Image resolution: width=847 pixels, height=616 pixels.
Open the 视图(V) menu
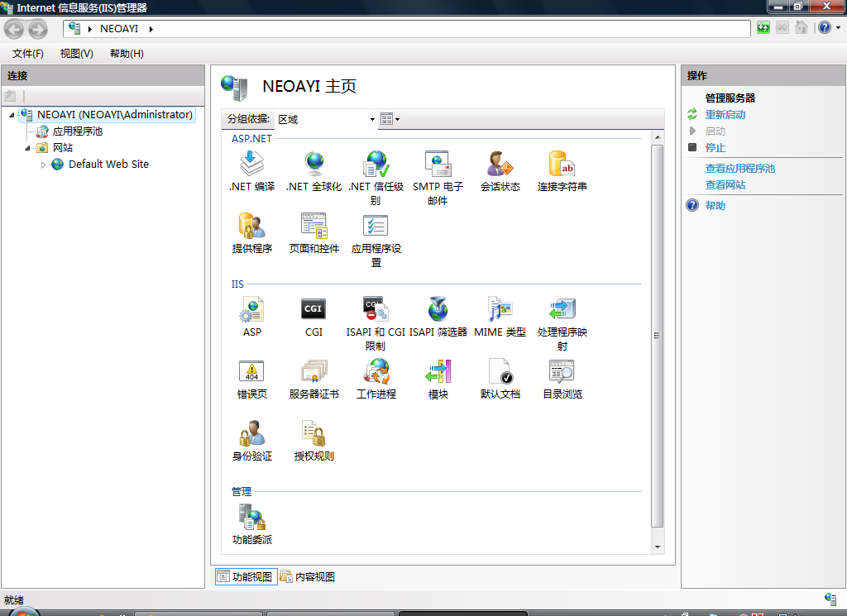(77, 54)
